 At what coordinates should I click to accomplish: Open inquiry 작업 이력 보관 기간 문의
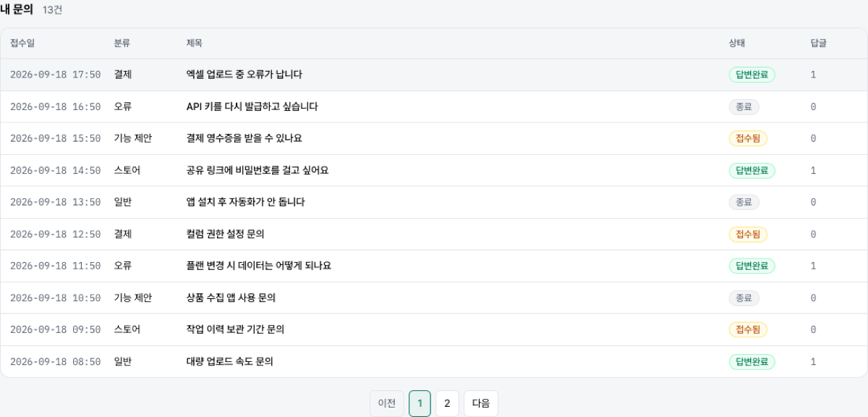(x=235, y=329)
